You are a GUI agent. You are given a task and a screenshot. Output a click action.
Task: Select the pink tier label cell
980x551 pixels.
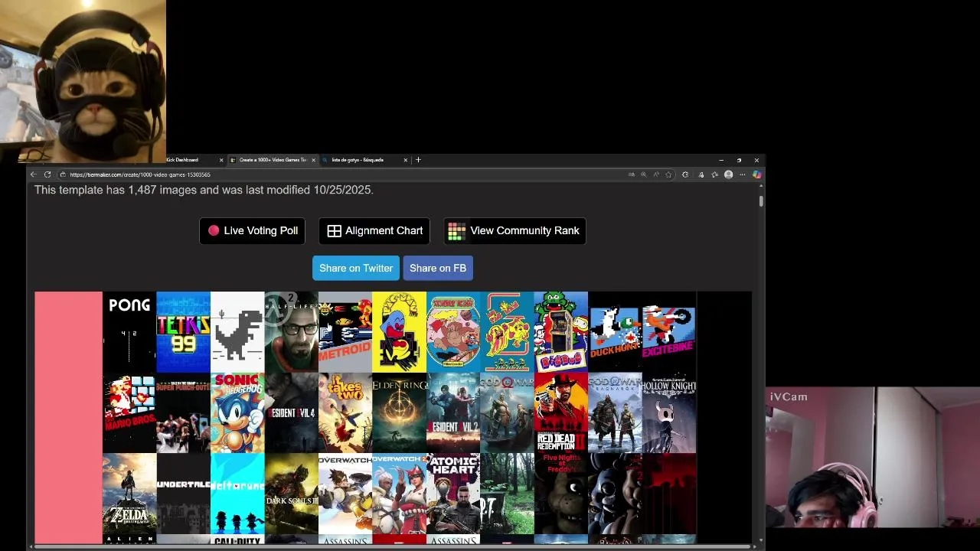pyautogui.click(x=68, y=417)
